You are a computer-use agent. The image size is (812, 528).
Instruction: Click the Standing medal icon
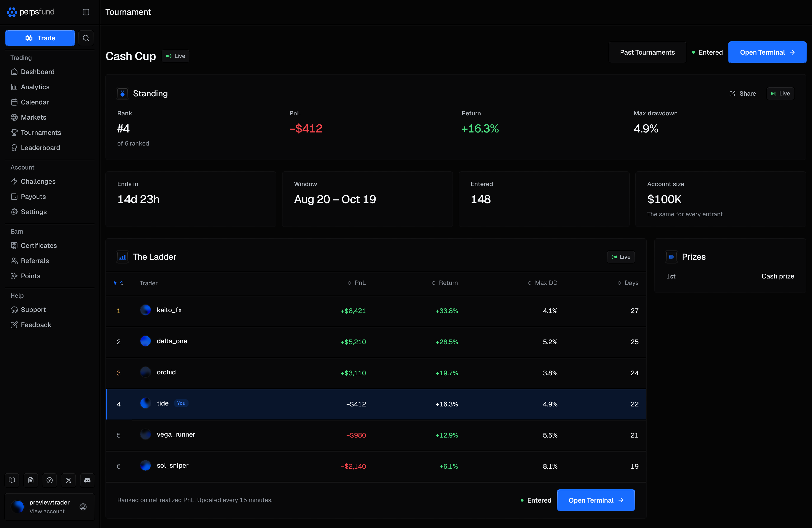(x=123, y=94)
